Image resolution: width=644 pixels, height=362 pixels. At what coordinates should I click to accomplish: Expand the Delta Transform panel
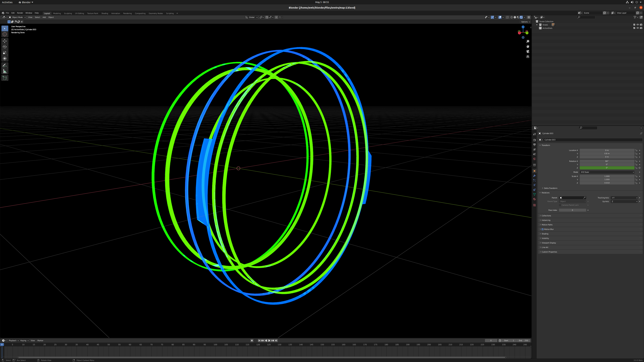coord(550,188)
